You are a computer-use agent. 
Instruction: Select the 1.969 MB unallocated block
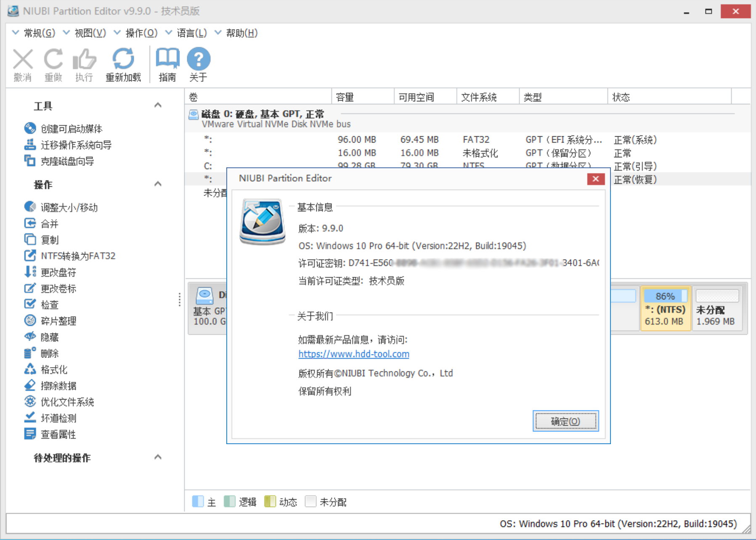(x=717, y=309)
